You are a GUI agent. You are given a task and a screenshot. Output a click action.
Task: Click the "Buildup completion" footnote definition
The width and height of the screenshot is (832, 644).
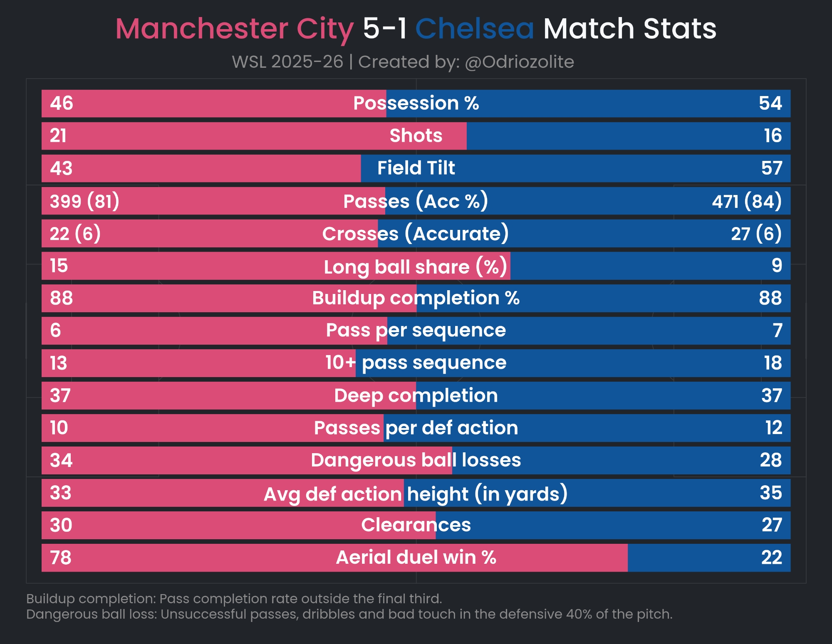(x=234, y=599)
